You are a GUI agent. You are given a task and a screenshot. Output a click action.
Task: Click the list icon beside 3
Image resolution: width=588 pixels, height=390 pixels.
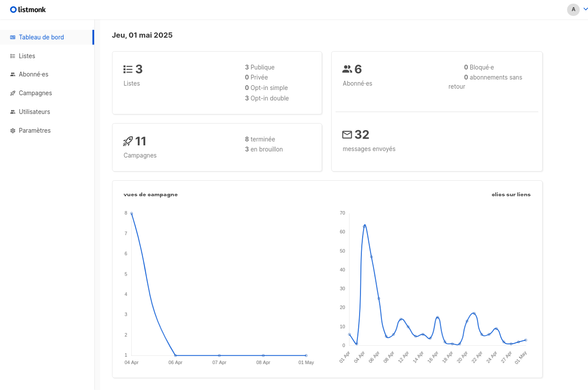point(128,69)
